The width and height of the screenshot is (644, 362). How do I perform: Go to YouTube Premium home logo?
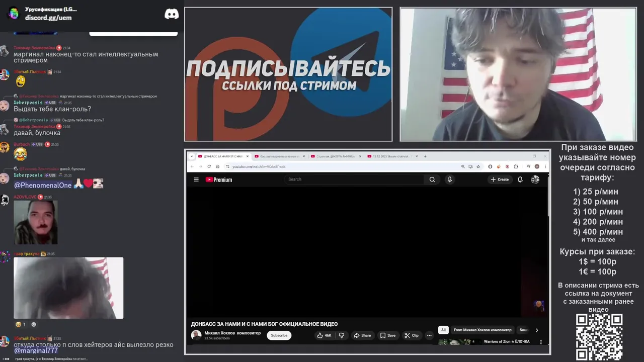[219, 179]
